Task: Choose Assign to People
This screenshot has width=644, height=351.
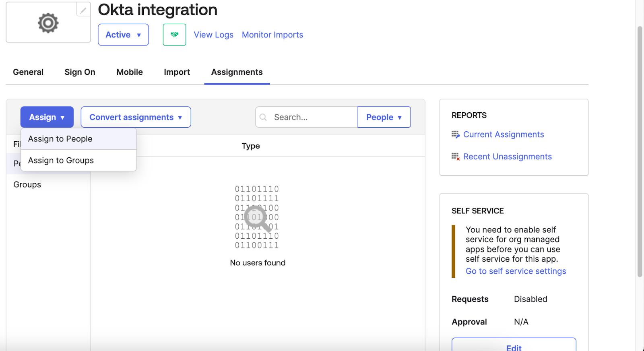Action: (x=78, y=139)
